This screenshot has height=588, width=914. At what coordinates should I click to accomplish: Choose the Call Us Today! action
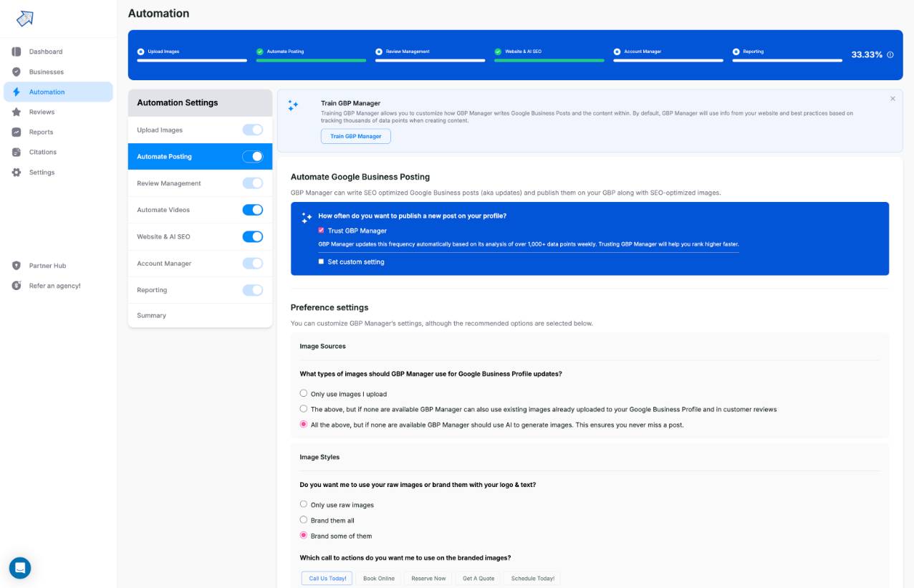point(327,578)
